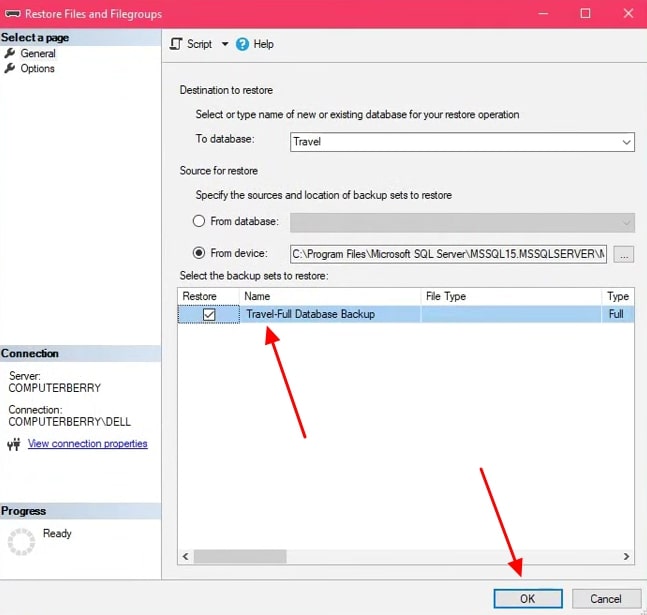Click the Type column header
This screenshot has width=647, height=615.
tap(618, 296)
